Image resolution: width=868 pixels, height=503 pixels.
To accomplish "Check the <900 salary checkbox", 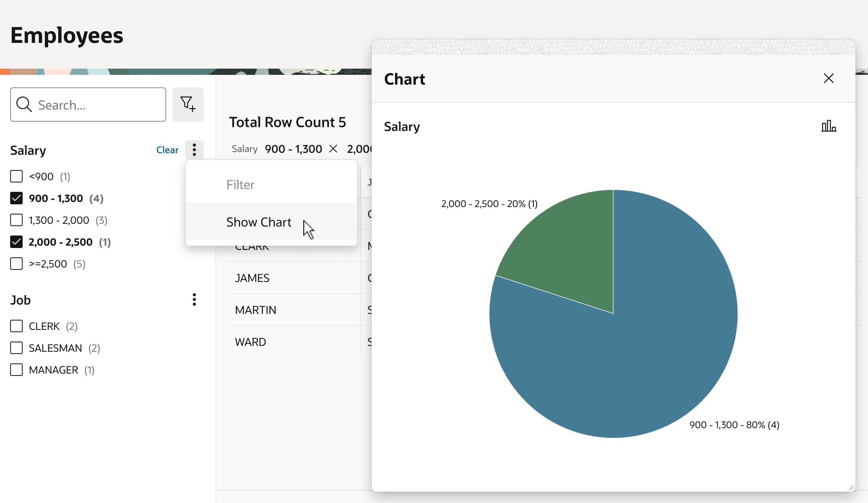I will (16, 176).
